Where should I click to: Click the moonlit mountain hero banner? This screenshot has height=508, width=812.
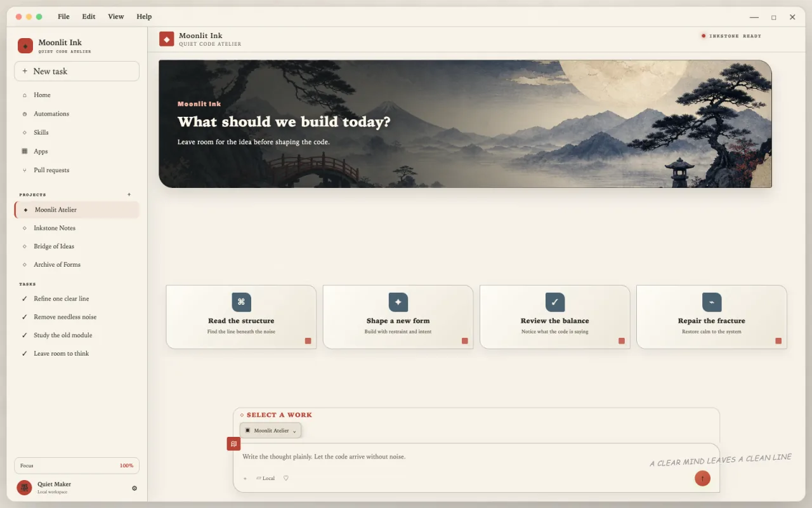(465, 124)
